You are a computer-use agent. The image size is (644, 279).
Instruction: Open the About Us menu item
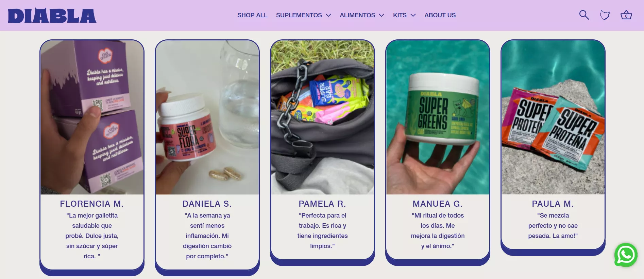[440, 15]
